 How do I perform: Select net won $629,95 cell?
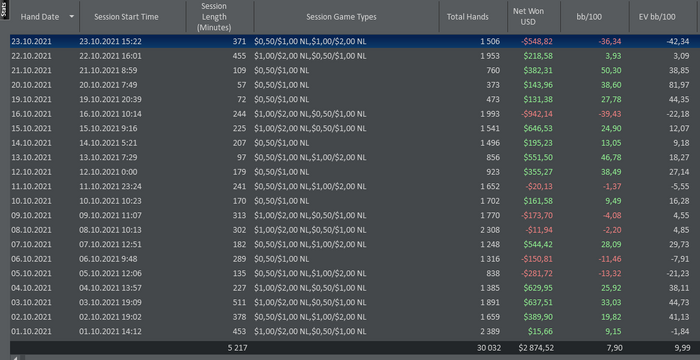(538, 288)
